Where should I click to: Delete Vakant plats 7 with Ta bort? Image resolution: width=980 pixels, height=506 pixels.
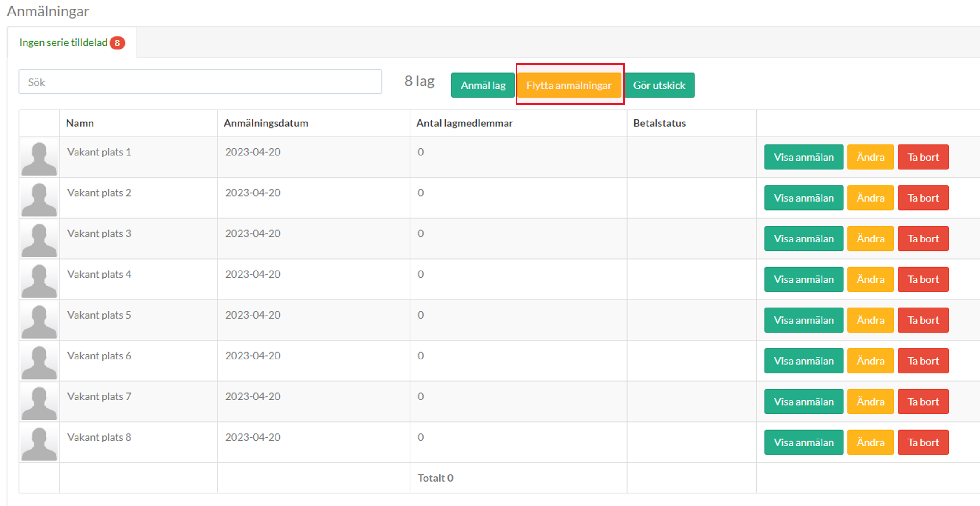[923, 401]
